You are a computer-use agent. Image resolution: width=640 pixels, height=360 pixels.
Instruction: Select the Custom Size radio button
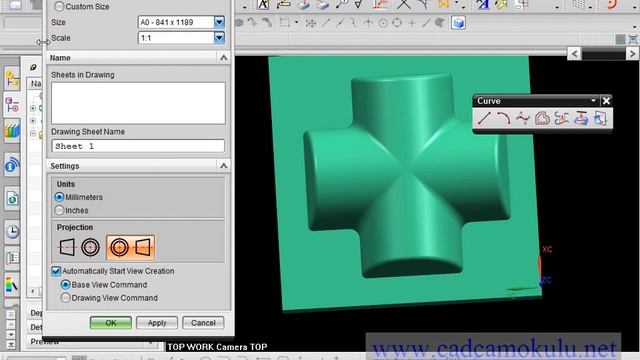coord(59,7)
